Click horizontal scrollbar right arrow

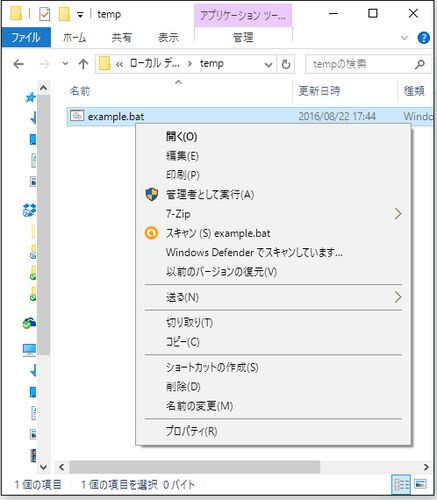tap(426, 467)
